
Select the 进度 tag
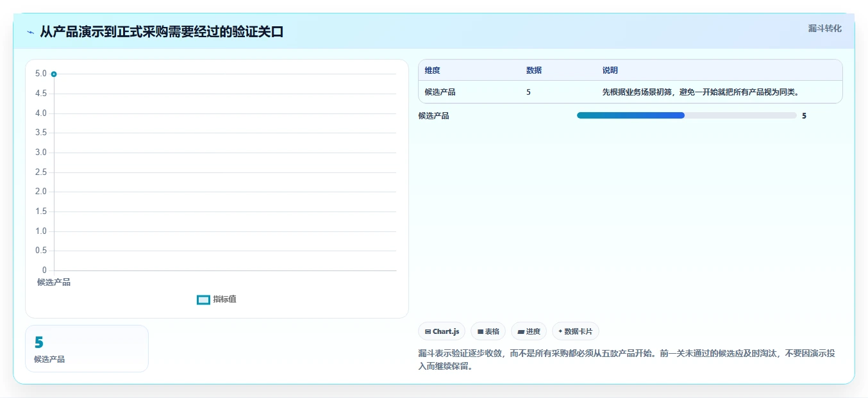coord(529,331)
